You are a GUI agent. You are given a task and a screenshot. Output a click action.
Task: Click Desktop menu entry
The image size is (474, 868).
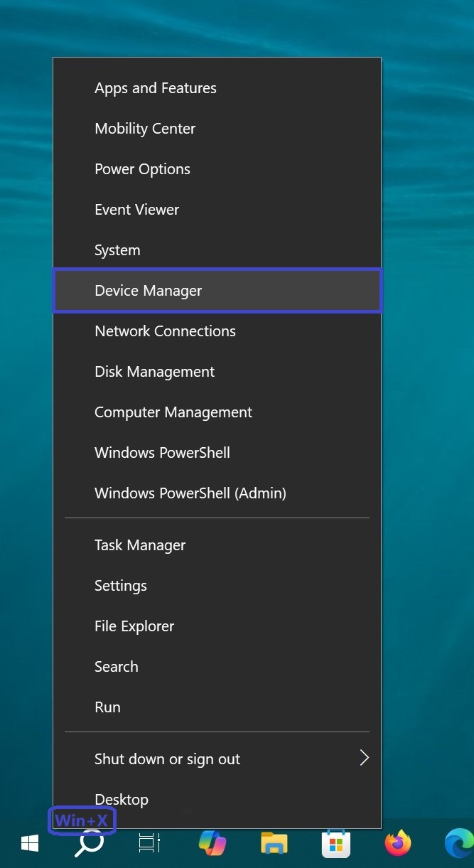click(217, 800)
